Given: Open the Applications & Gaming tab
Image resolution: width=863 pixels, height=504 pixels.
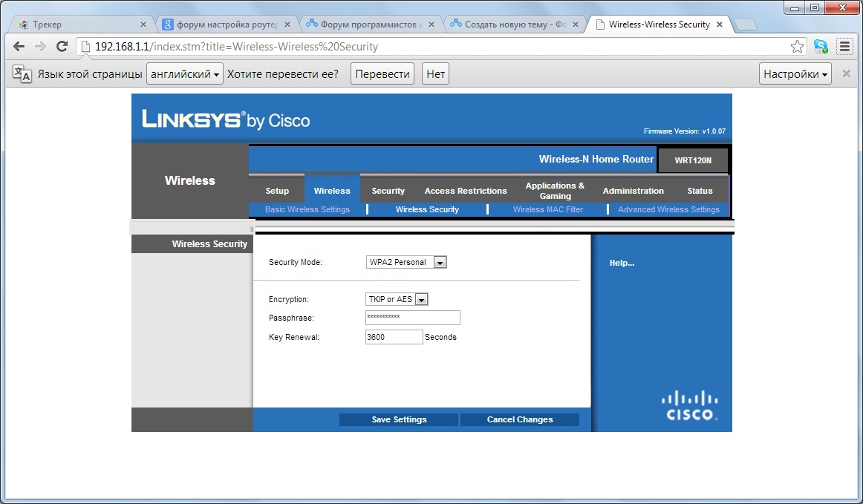Looking at the screenshot, I should tap(555, 191).
